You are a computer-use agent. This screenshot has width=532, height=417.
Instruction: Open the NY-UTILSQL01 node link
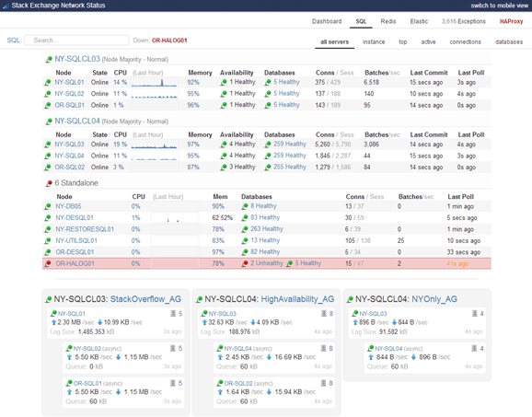click(76, 241)
